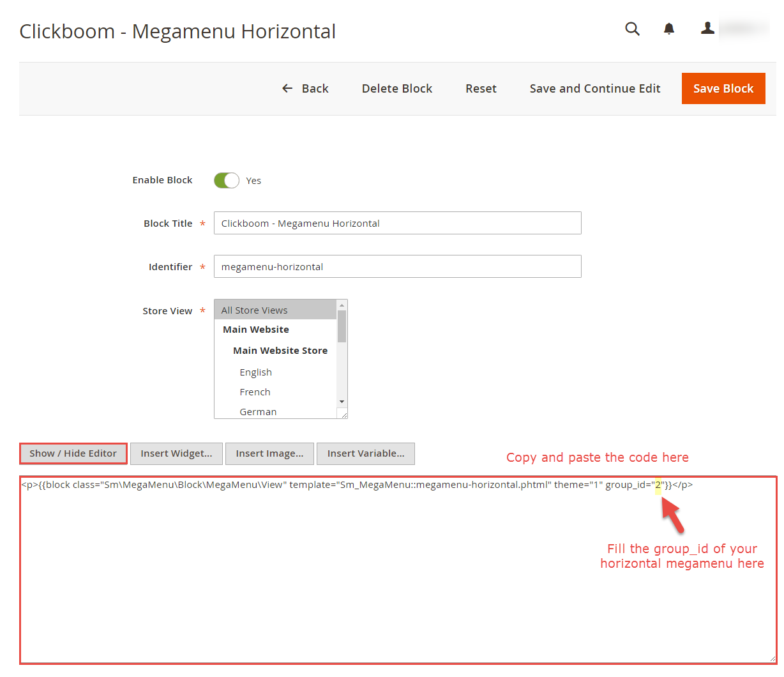Click Show / Hide Editor button
The height and width of the screenshot is (677, 784).
coord(73,453)
